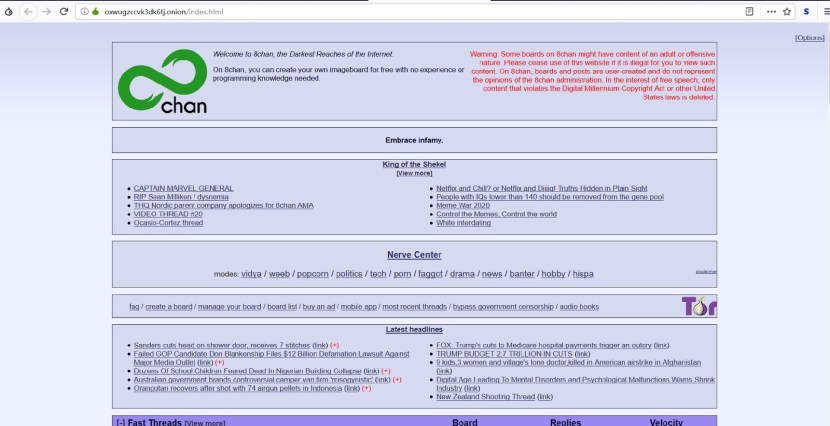The height and width of the screenshot is (426, 830).
Task: Open View more beside Fast Threads
Action: (x=204, y=422)
